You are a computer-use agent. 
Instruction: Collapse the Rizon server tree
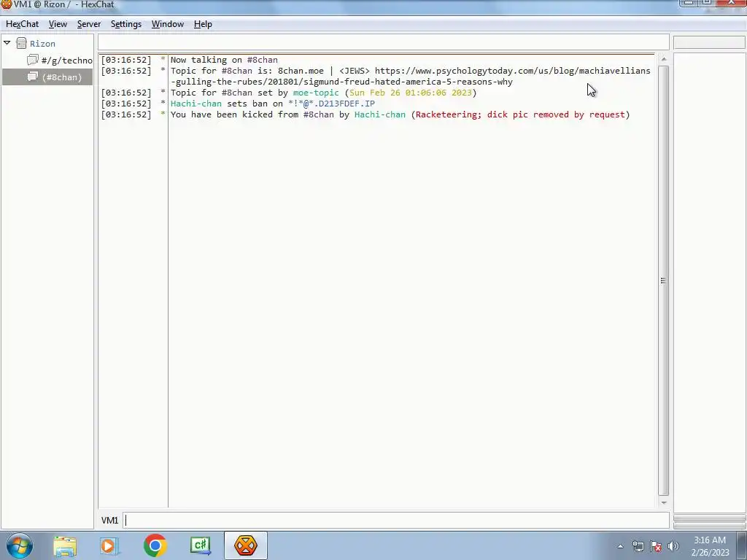pyautogui.click(x=7, y=43)
